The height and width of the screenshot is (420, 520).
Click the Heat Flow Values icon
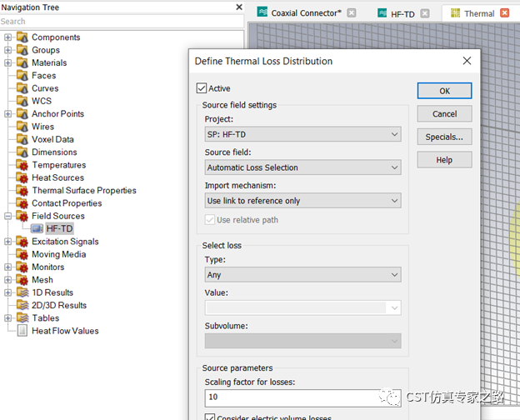pyautogui.click(x=22, y=331)
